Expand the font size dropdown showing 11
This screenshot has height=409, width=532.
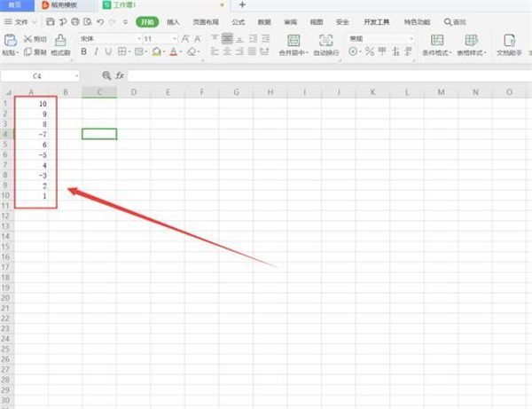click(175, 39)
